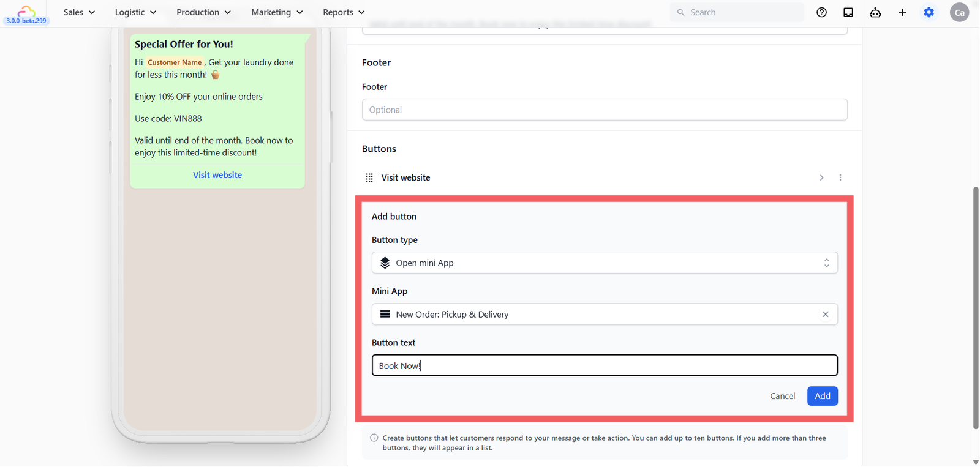
Task: Cancel adding the button
Action: (782, 396)
